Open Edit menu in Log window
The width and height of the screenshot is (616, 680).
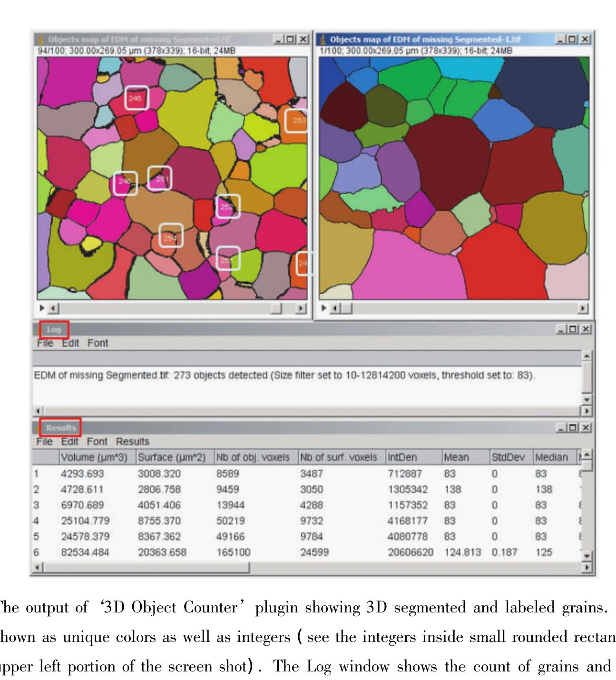coord(70,343)
